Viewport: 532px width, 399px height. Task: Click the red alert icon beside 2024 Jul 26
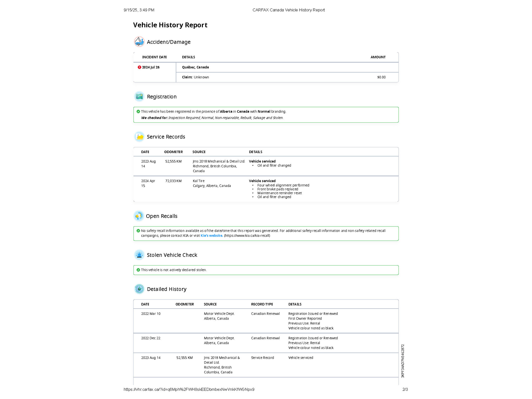tap(139, 67)
